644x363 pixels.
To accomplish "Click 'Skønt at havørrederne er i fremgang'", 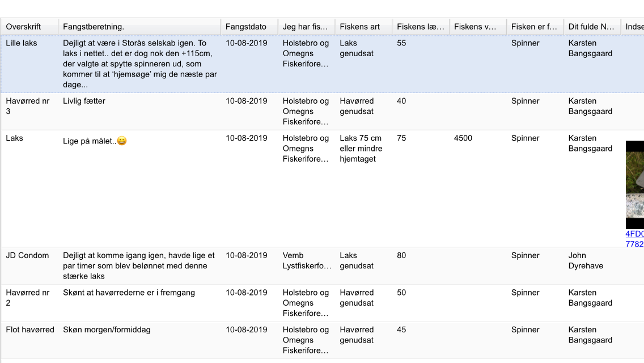I will [x=129, y=293].
